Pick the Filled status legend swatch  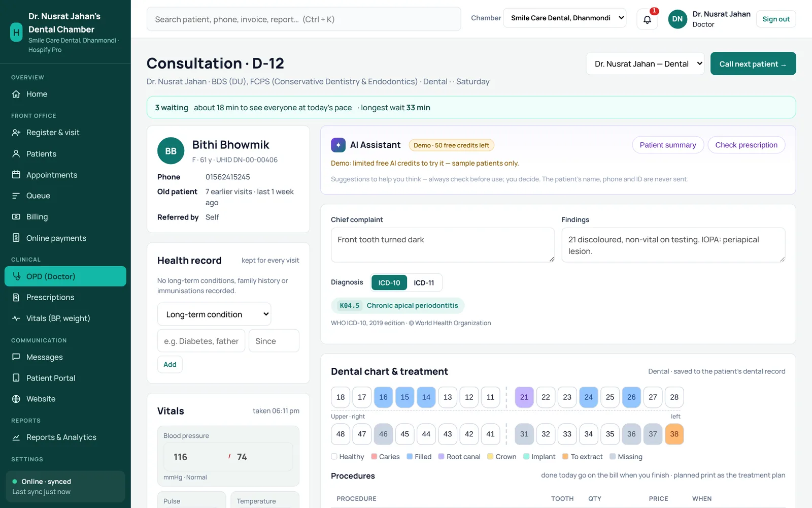[x=410, y=456]
